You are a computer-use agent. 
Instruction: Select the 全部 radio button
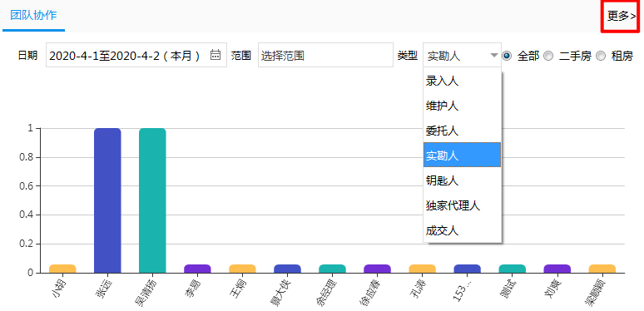(508, 56)
